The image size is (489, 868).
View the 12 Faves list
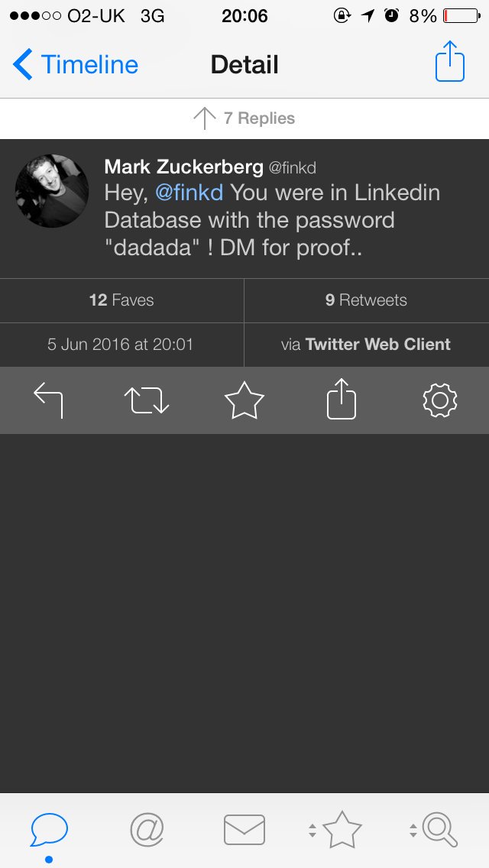tap(121, 300)
